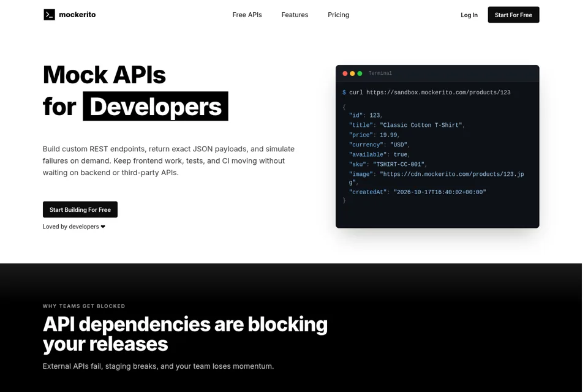Image resolution: width=588 pixels, height=392 pixels.
Task: Click the Loved by developers text
Action: pyautogui.click(x=71, y=227)
